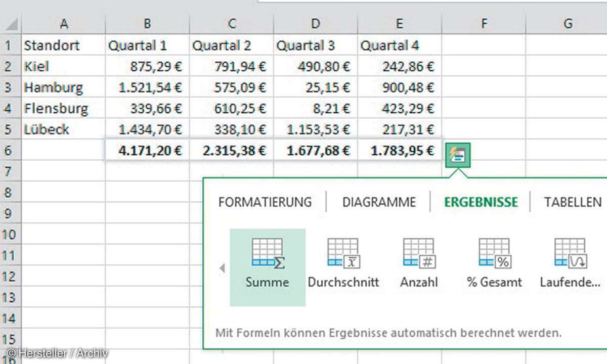This screenshot has height=364, width=607.
Task: Select the total cell 2.315,38 €
Action: 231,150
